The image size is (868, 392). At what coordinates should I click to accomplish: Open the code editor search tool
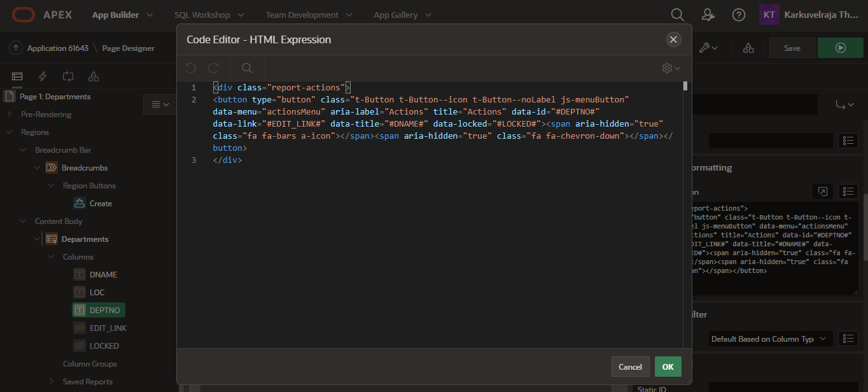click(246, 68)
